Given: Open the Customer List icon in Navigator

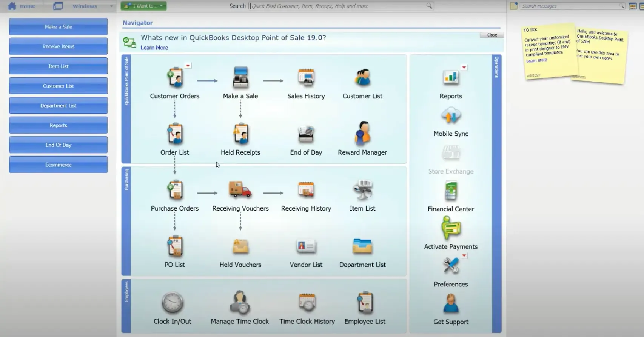Looking at the screenshot, I should [x=362, y=78].
